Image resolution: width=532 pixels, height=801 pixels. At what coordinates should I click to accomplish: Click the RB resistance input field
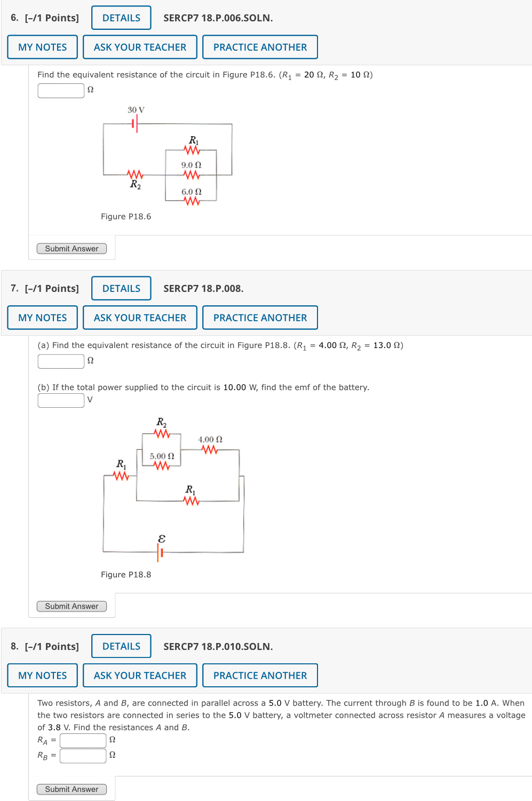point(82,756)
